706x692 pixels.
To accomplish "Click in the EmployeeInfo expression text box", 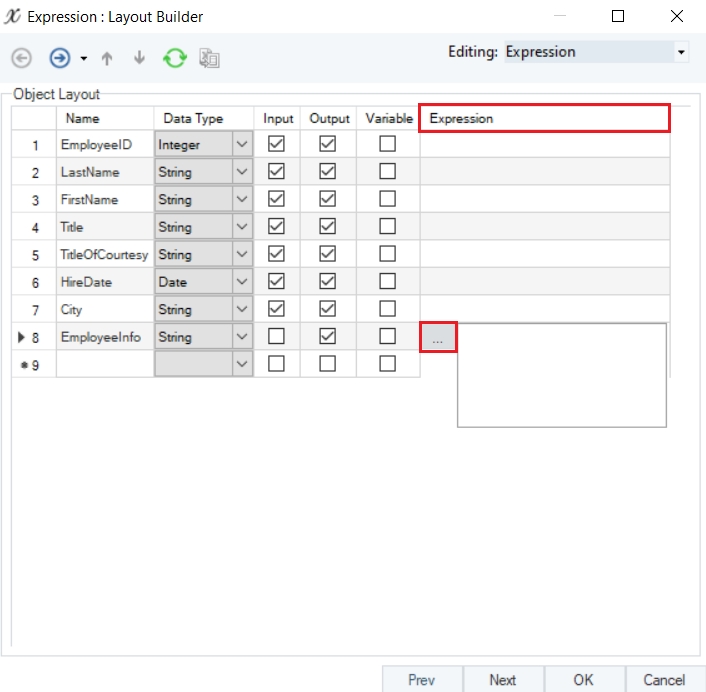I will pos(562,375).
